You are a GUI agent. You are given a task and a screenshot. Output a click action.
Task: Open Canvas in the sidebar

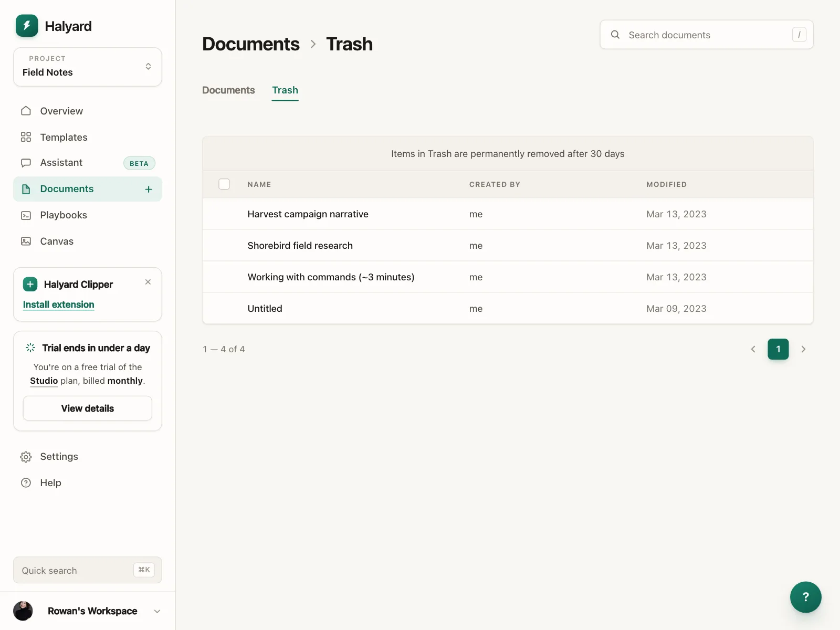88,241
